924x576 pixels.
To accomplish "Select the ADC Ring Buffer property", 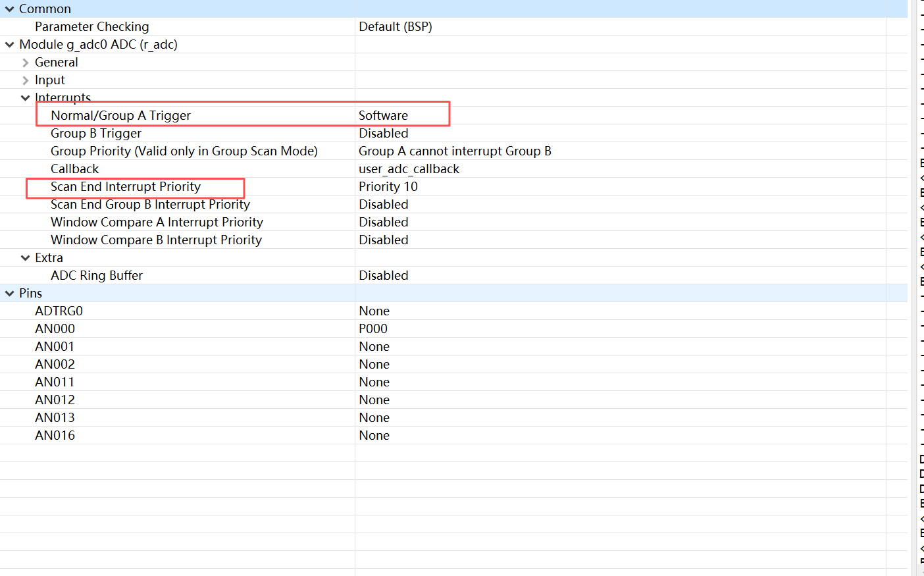I will [97, 276].
